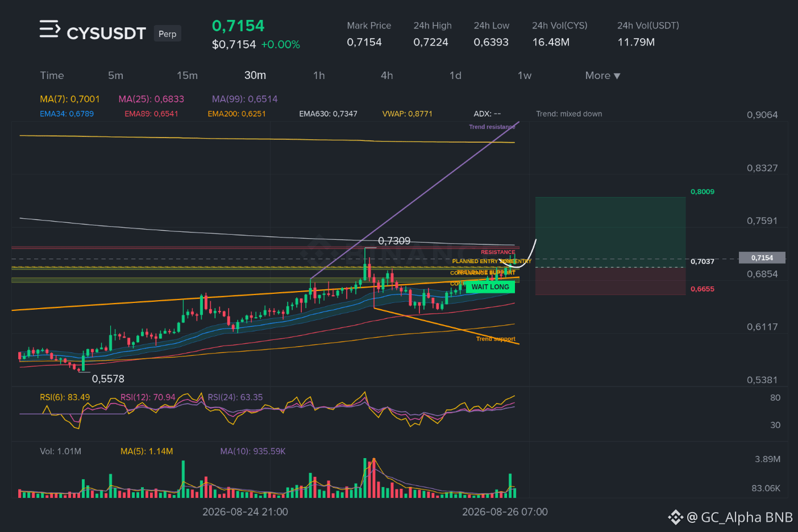This screenshot has height=532, width=798.
Task: Click the Vol: 1.01M label
Action: pyautogui.click(x=60, y=451)
